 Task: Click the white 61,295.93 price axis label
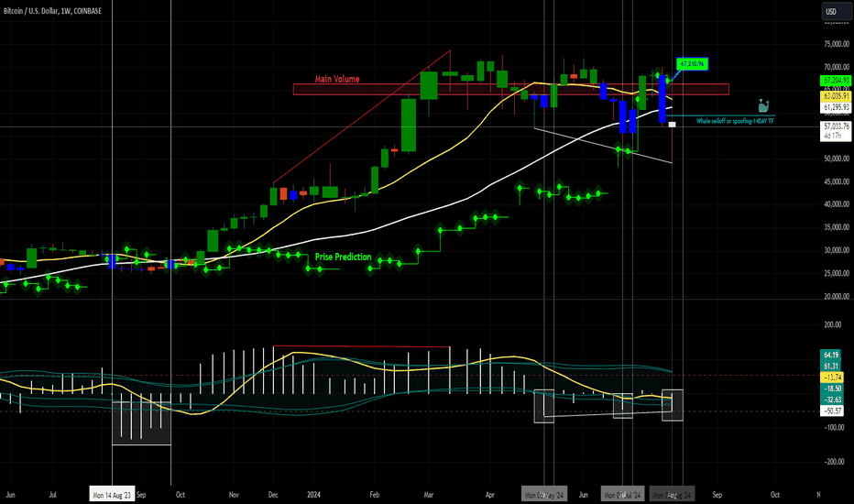[x=836, y=107]
